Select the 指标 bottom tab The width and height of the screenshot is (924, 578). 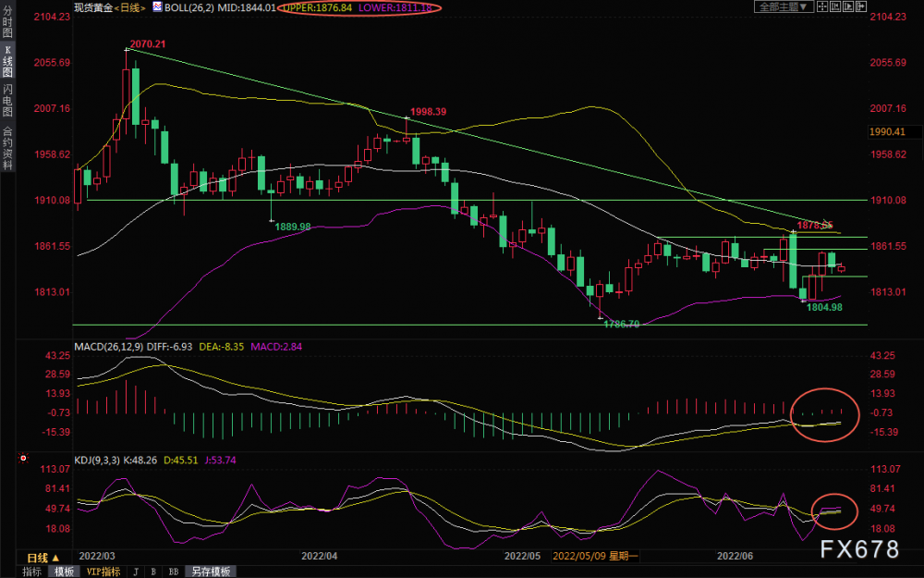pos(32,572)
